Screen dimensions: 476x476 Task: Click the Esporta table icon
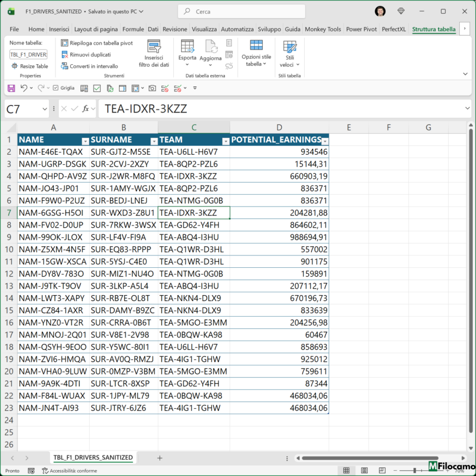[x=187, y=46]
